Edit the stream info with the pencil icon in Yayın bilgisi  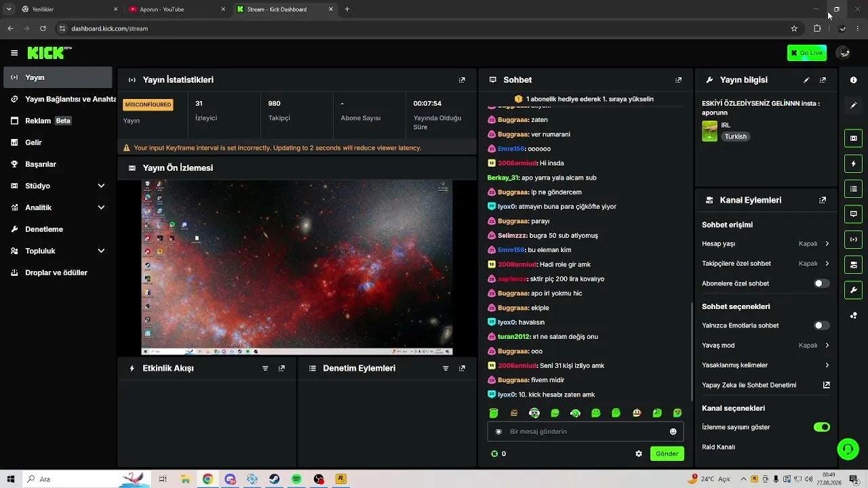click(806, 80)
